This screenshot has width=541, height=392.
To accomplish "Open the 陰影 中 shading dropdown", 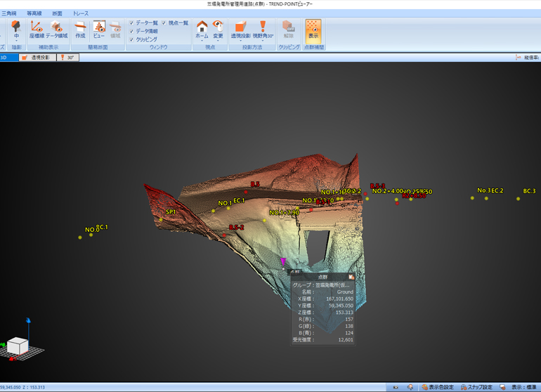I will tap(16, 36).
